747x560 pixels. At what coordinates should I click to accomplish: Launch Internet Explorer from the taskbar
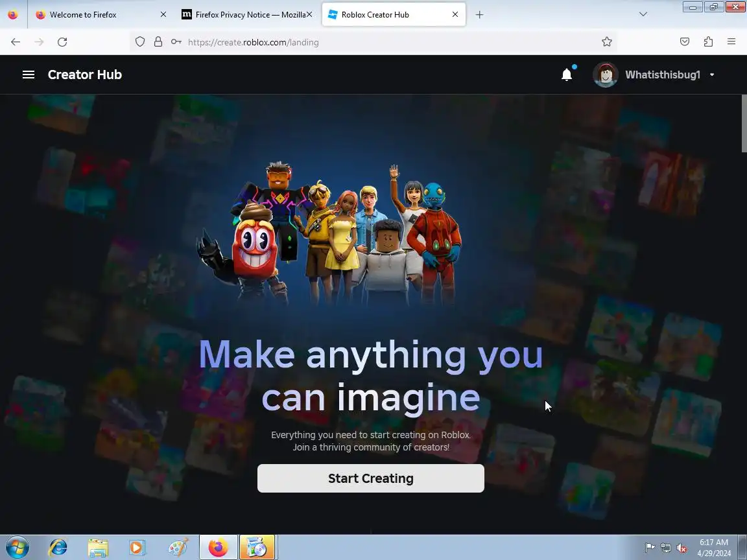coord(58,548)
